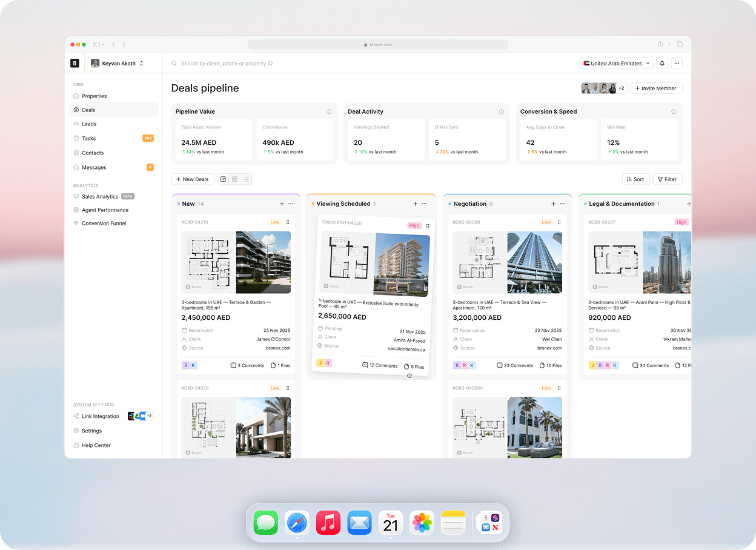The width and height of the screenshot is (756, 550).
Task: Open Tasks in sidebar
Action: pyautogui.click(x=113, y=138)
